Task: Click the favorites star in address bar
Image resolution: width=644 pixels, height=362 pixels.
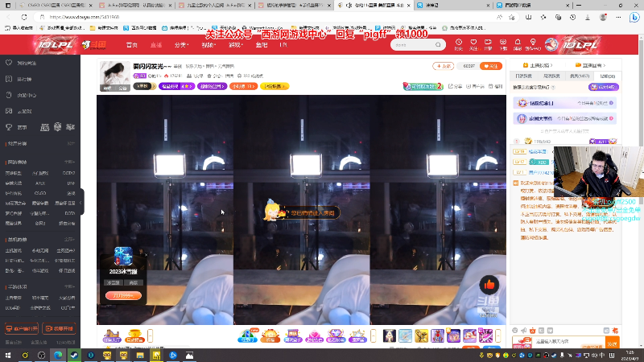Action: (x=511, y=17)
